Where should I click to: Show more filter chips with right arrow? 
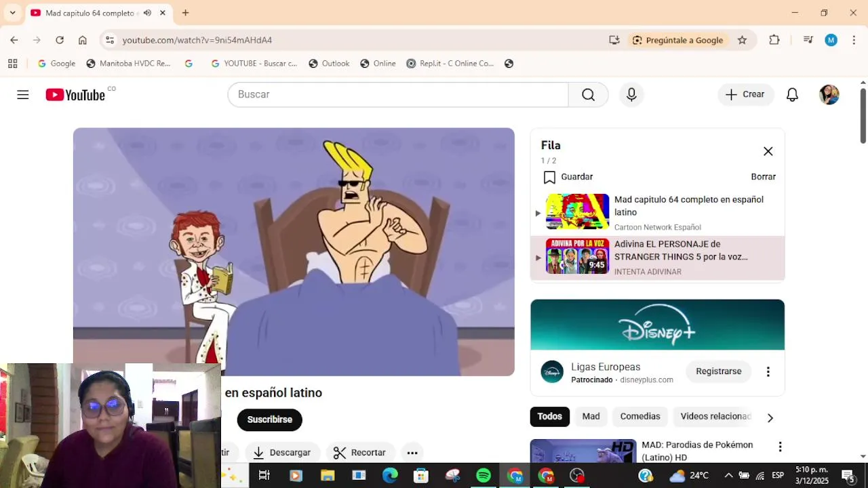tap(770, 418)
